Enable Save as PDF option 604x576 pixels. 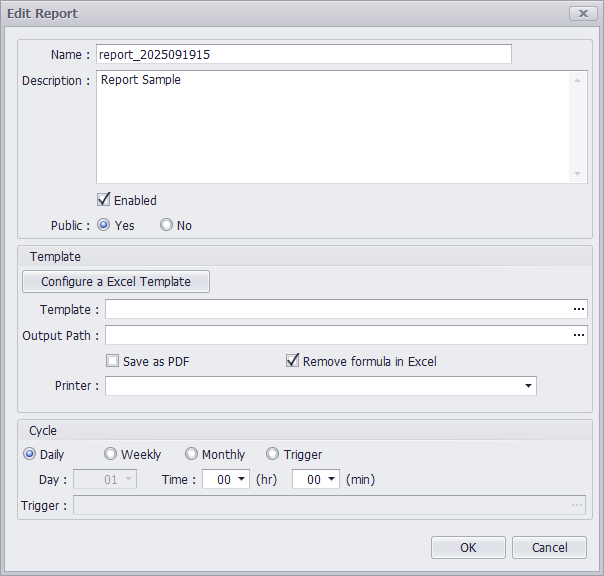click(x=113, y=361)
